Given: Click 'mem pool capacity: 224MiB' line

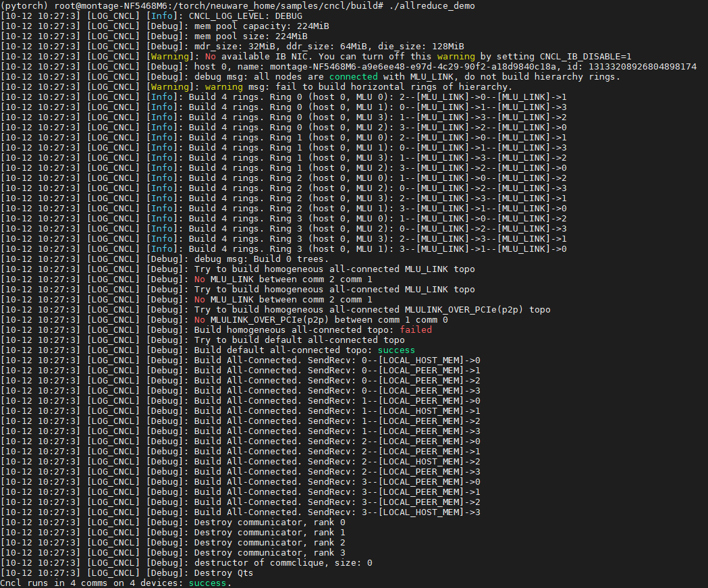Looking at the screenshot, I should pos(261,26).
